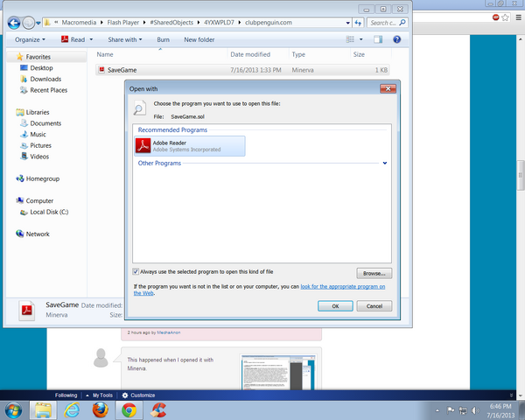Launch CCleaner from the taskbar

[x=158, y=410]
